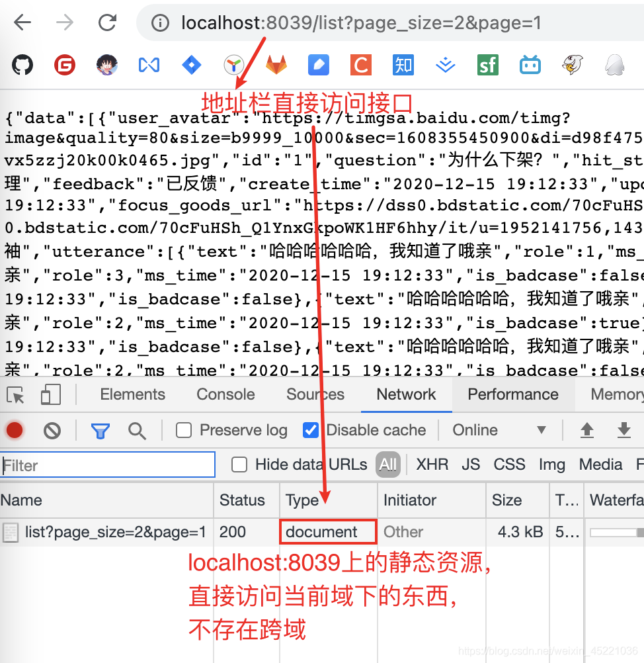
Task: Switch to the Performance tab
Action: click(x=513, y=394)
